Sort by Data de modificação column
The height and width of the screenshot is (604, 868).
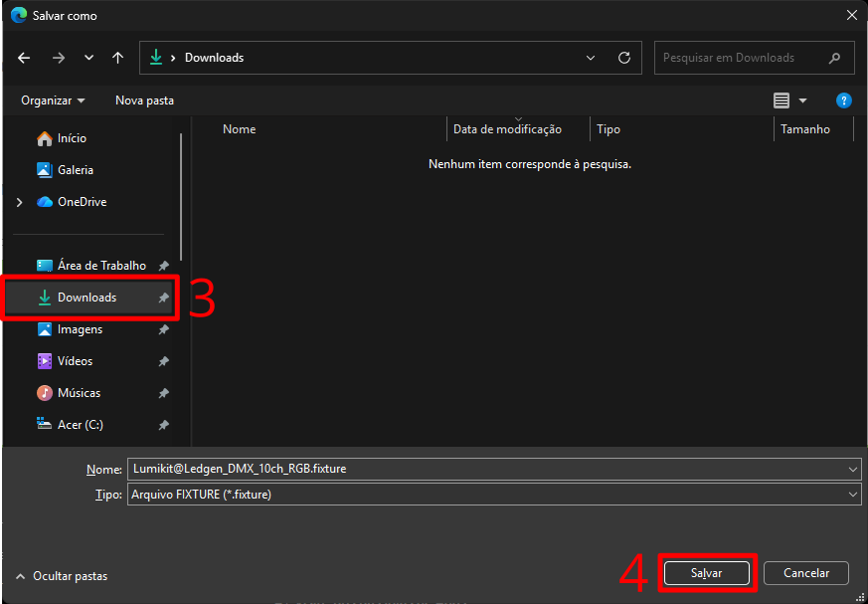pos(507,129)
